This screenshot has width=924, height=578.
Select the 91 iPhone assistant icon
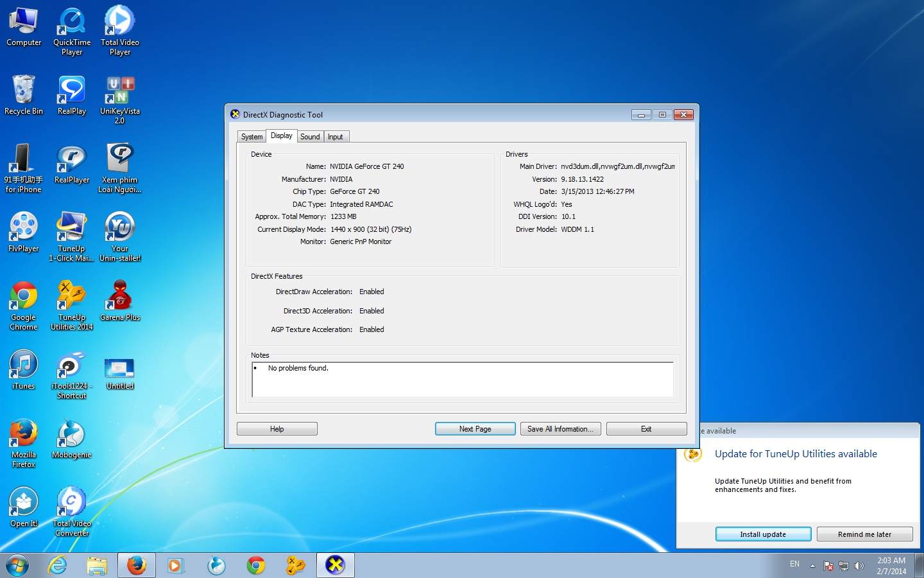pyautogui.click(x=24, y=168)
